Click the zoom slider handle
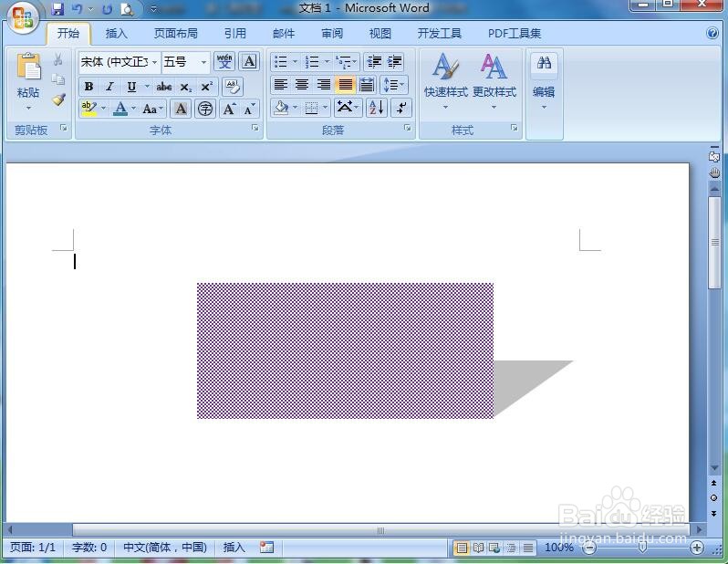 (642, 548)
